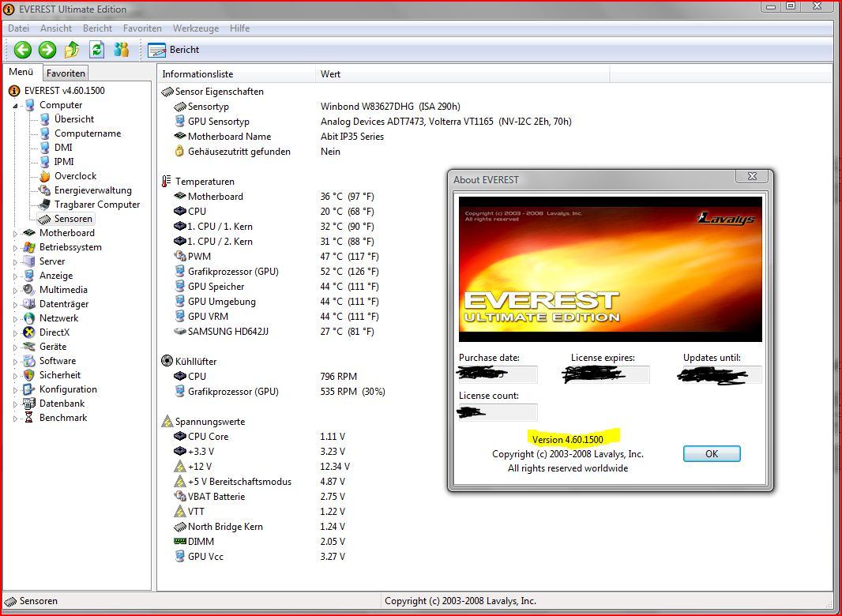
Task: Select the VBAT Batterie voltage row
Action: coord(260,497)
